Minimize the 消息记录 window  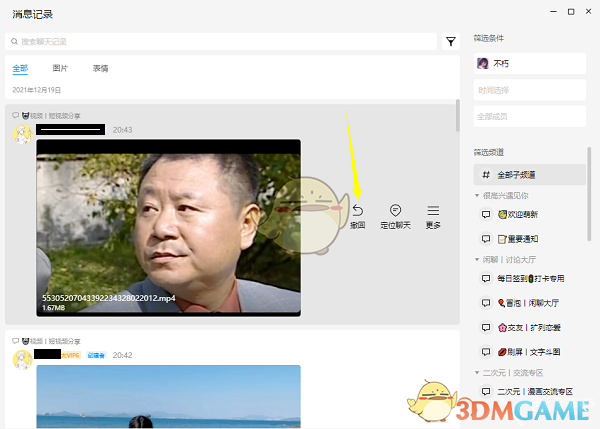point(553,12)
